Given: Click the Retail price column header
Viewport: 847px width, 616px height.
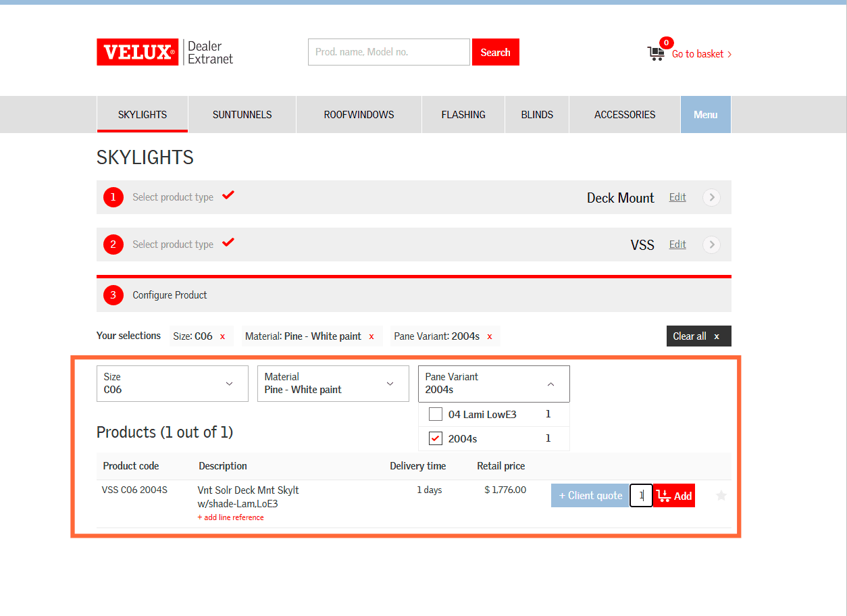Looking at the screenshot, I should click(501, 466).
